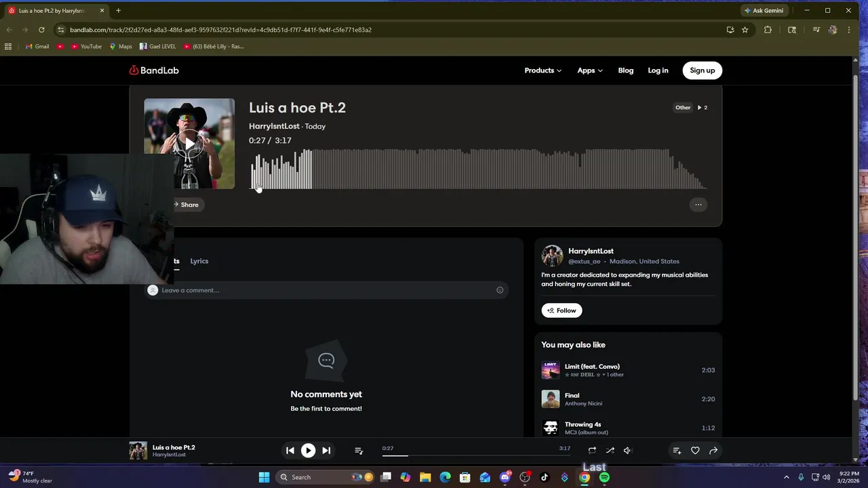Viewport: 868px width, 488px height.
Task: Open a new Chrome tab
Action: (118, 10)
